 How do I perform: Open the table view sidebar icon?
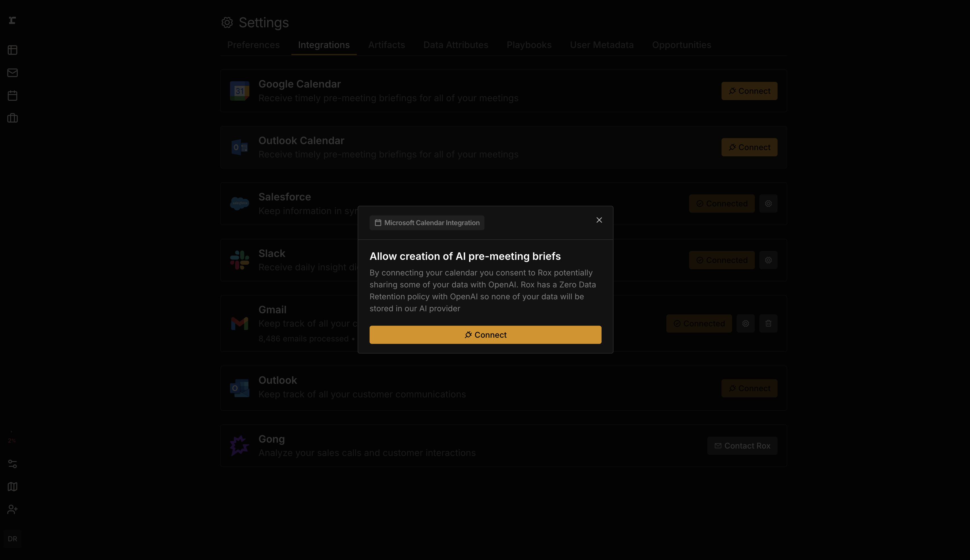point(12,50)
